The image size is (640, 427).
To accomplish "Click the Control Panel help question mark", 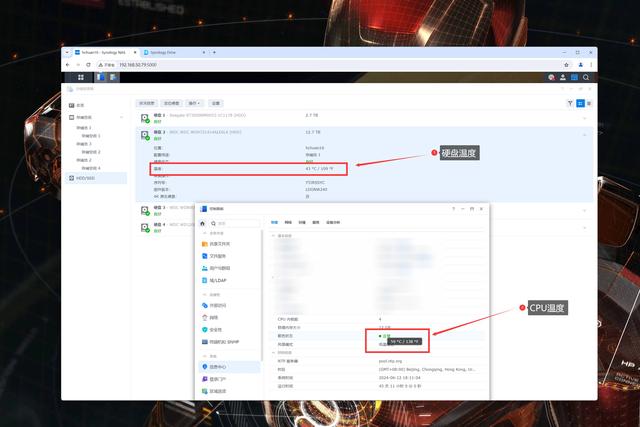I will pos(453,209).
